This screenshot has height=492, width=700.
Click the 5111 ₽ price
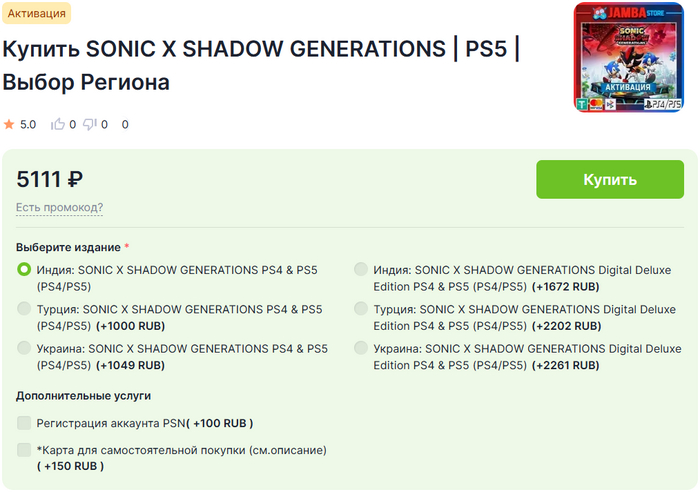pyautogui.click(x=50, y=180)
